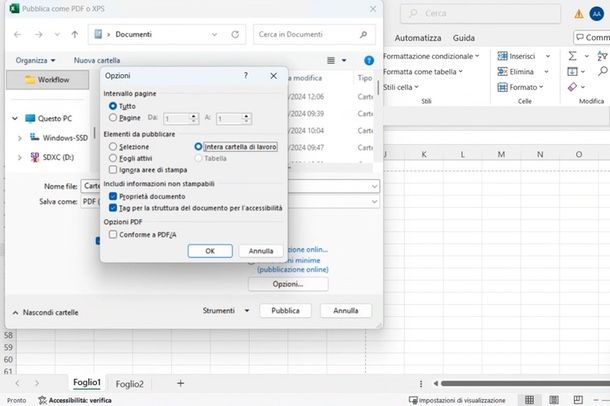Expand the Windows-SSD drive node
This screenshot has width=610, height=406.
19,138
